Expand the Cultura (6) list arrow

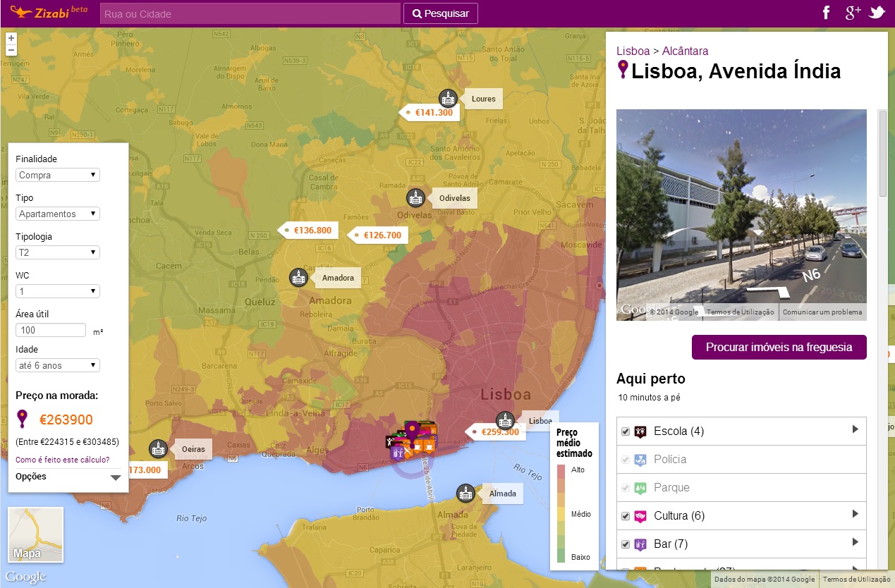point(855,514)
